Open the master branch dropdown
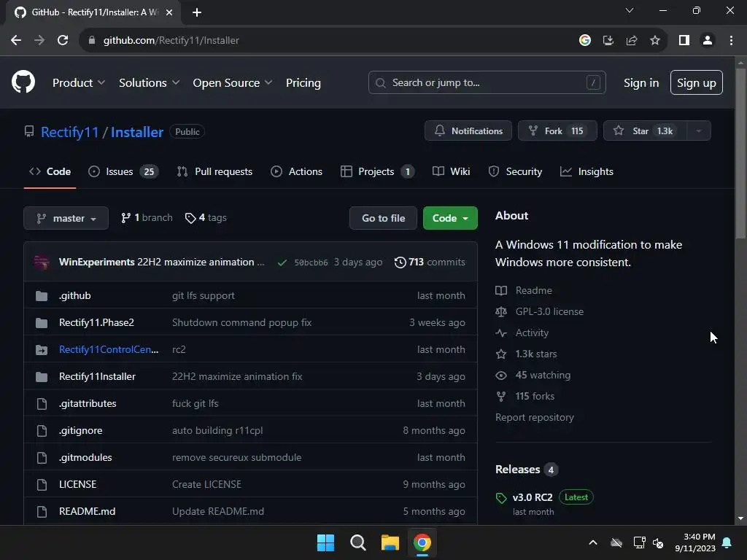 pos(66,218)
